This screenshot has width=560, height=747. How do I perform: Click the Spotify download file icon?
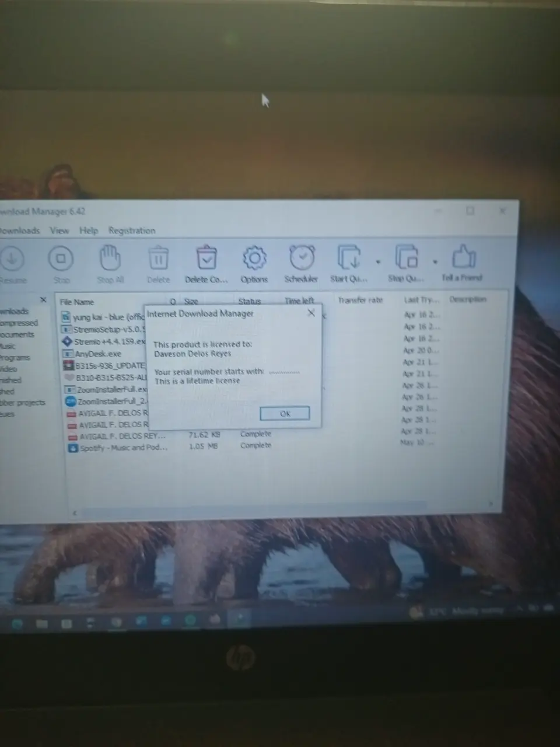pos(73,448)
